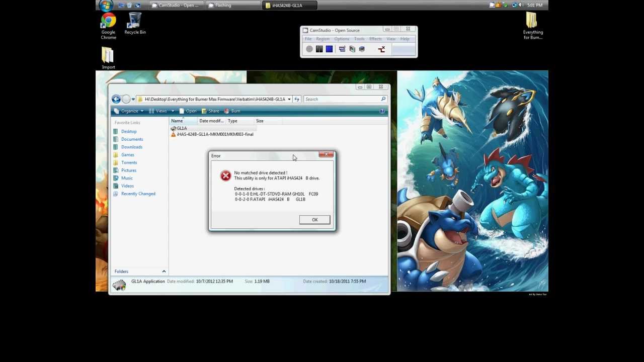Open Google Chrome desktop shortcut
Viewport: 644px width, 362px height.
(x=108, y=27)
